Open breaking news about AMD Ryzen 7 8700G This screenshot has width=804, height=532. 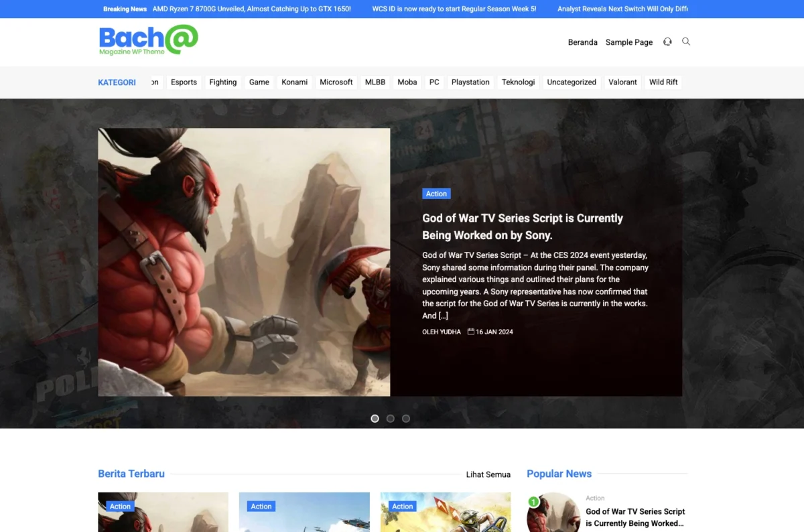(x=252, y=9)
